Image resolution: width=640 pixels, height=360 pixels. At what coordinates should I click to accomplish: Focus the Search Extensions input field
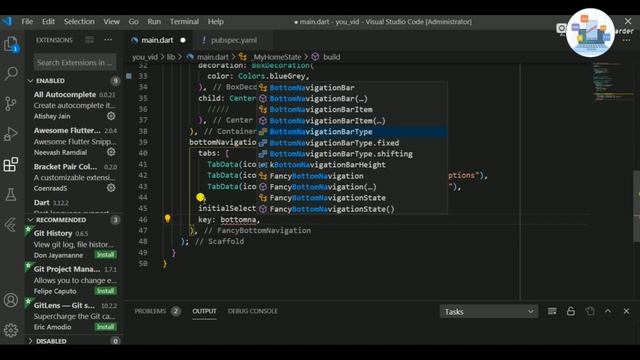point(75,62)
